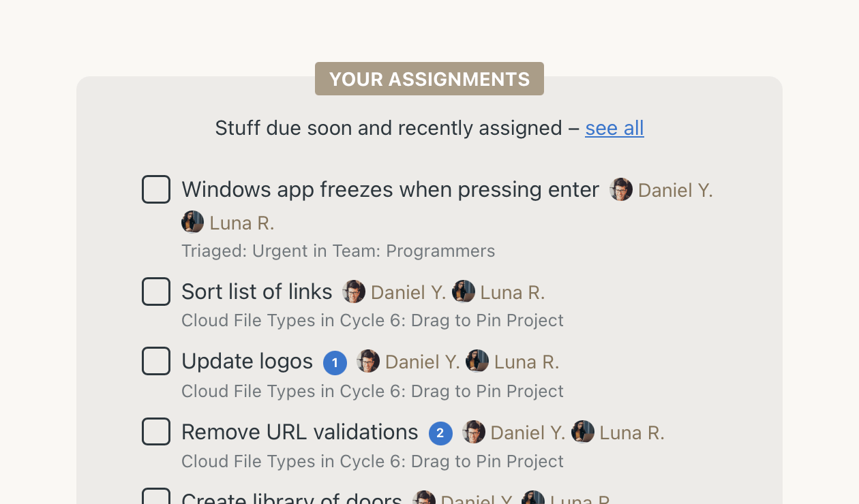Click Luna R.'s avatar on Update logos task
The width and height of the screenshot is (859, 504).
click(477, 361)
